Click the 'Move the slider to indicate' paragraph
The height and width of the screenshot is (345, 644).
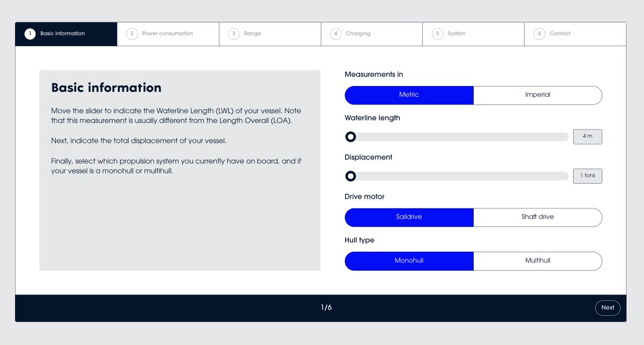click(176, 116)
